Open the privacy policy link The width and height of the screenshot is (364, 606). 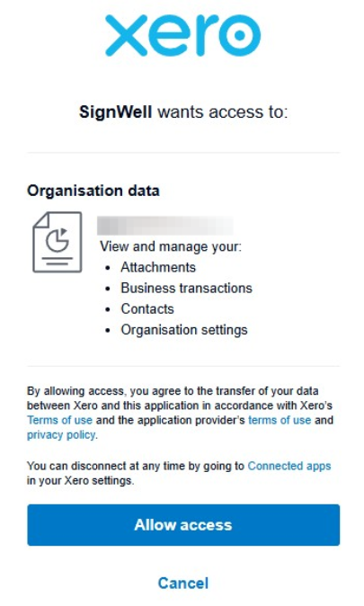coord(61,435)
